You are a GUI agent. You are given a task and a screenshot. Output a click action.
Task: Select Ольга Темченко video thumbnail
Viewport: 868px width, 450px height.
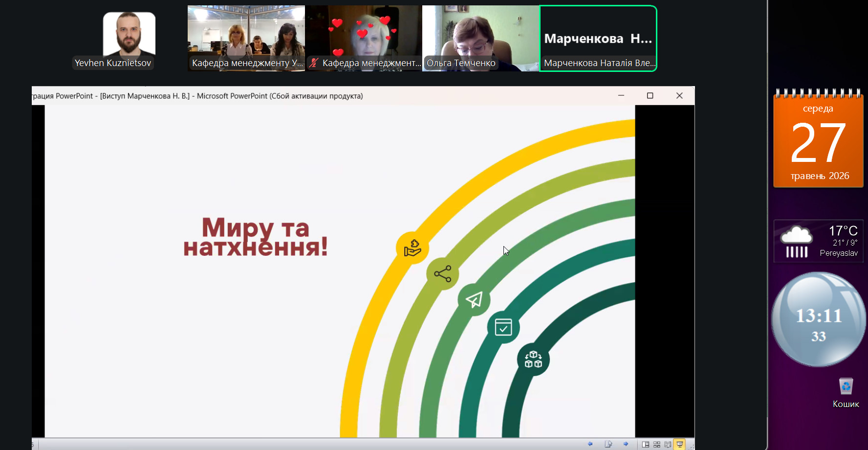pos(481,39)
